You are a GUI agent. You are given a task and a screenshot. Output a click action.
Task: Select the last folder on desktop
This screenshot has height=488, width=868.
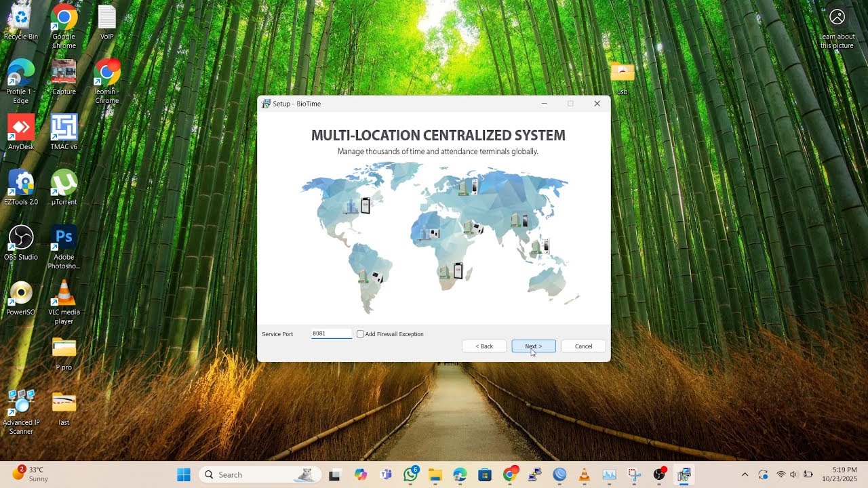click(x=64, y=407)
